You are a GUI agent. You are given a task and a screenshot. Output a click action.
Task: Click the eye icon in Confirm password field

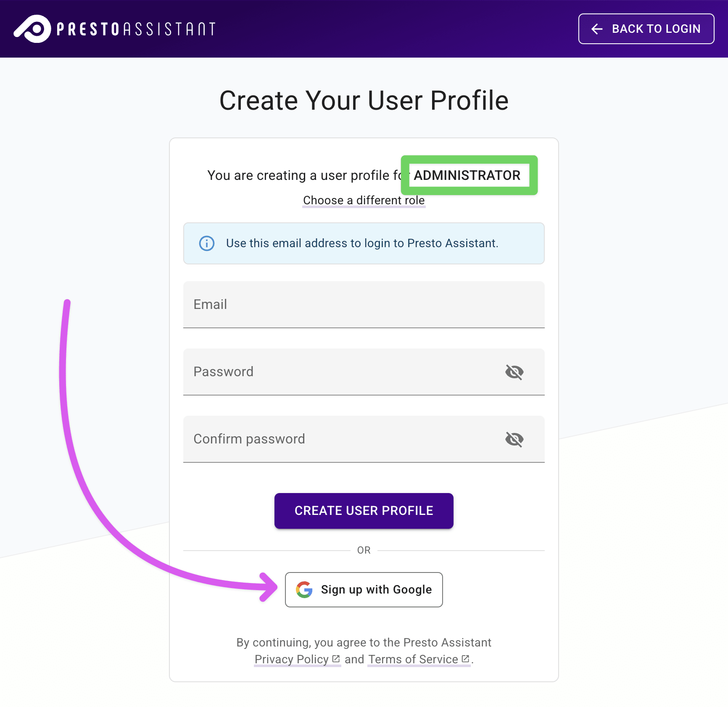coord(515,439)
